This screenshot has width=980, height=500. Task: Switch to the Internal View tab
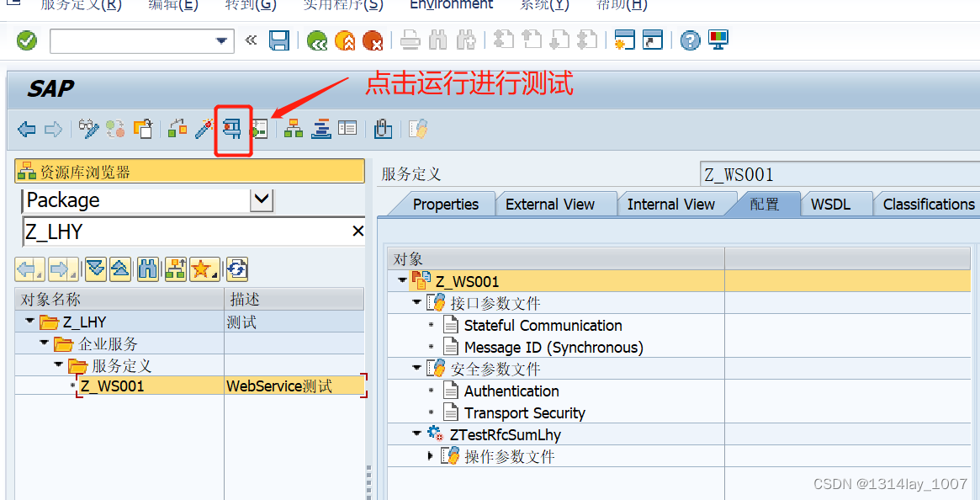(670, 205)
